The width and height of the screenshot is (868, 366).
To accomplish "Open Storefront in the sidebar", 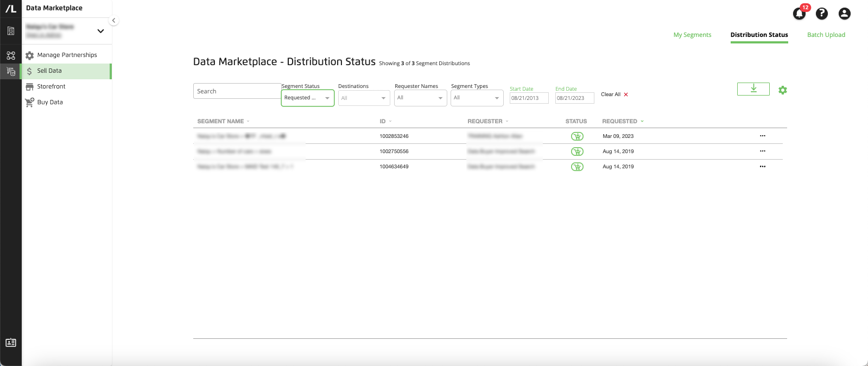I will click(66, 86).
